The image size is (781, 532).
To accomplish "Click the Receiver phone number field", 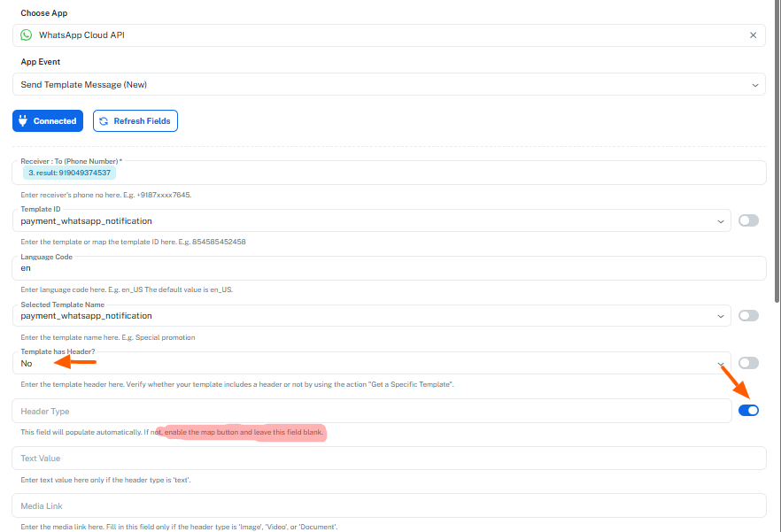I will coord(389,173).
